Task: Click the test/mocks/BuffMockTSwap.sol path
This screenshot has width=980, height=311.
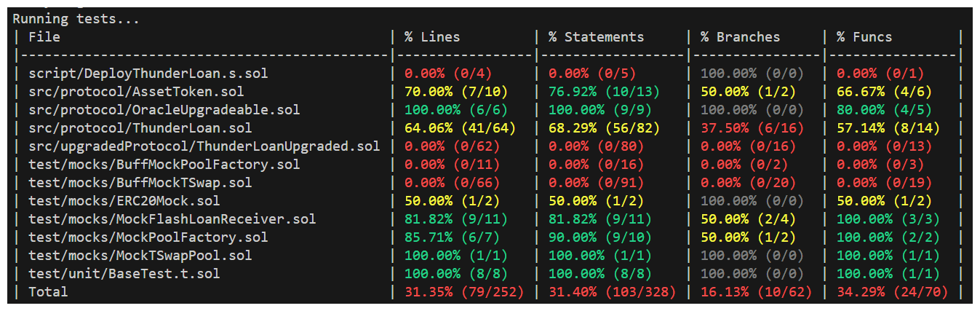Action: pos(140,183)
